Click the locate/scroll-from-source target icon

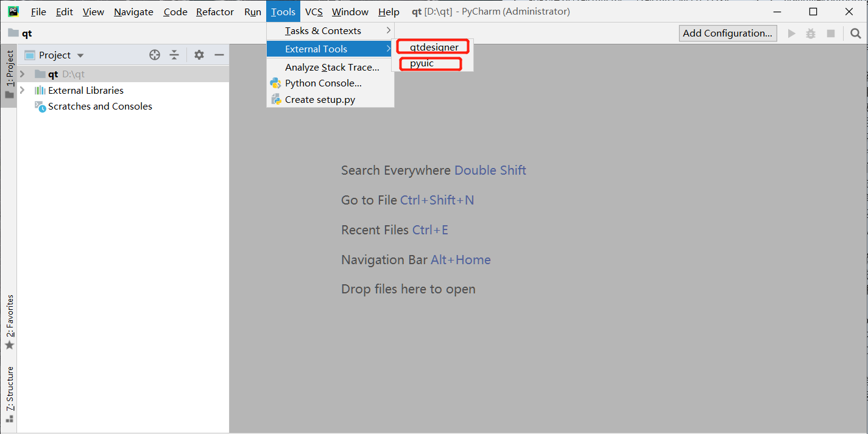tap(155, 55)
